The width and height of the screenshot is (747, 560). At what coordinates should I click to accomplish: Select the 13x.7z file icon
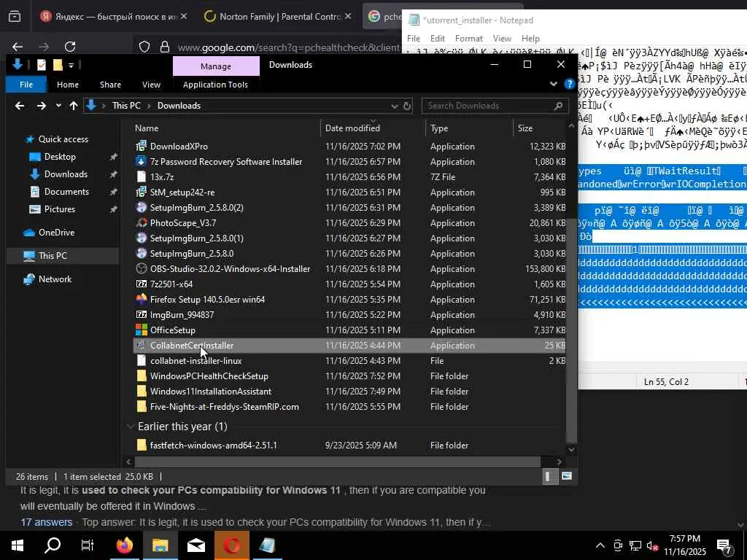coord(141,176)
